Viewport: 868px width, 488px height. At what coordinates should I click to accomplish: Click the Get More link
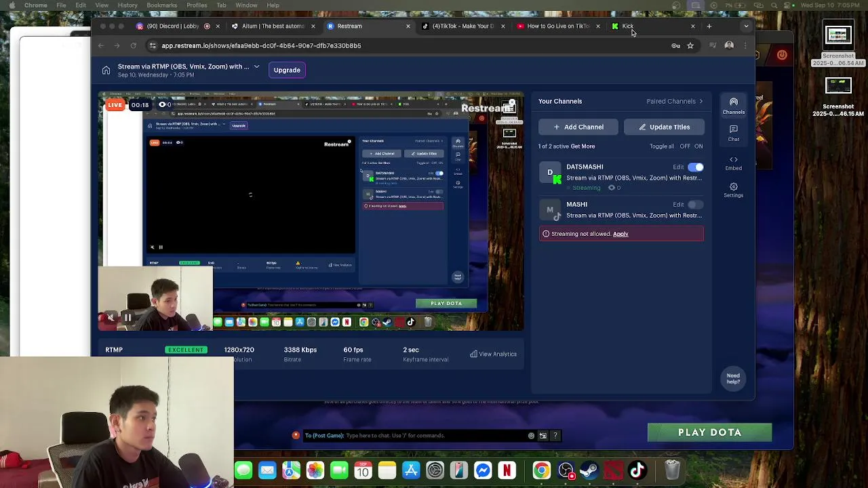(x=583, y=146)
